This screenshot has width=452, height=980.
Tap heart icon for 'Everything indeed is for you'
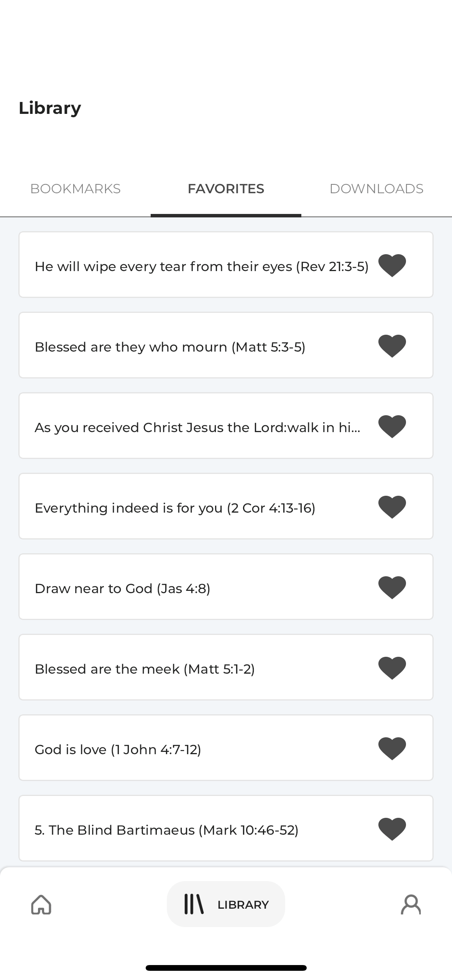(392, 507)
